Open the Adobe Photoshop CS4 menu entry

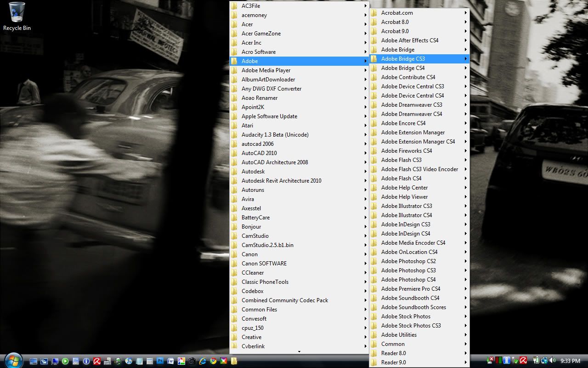419,280
